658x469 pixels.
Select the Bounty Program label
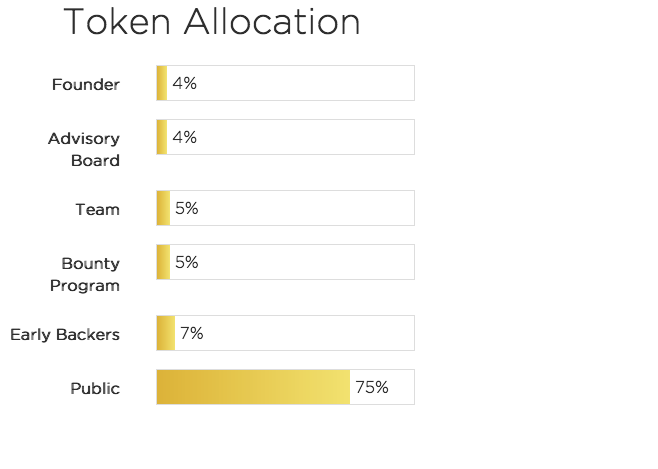coord(90,274)
